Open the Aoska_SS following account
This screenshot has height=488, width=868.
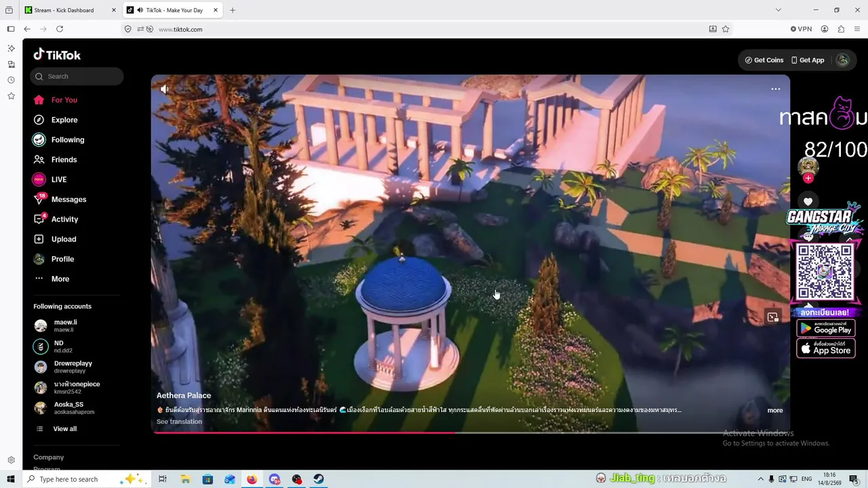click(x=64, y=408)
